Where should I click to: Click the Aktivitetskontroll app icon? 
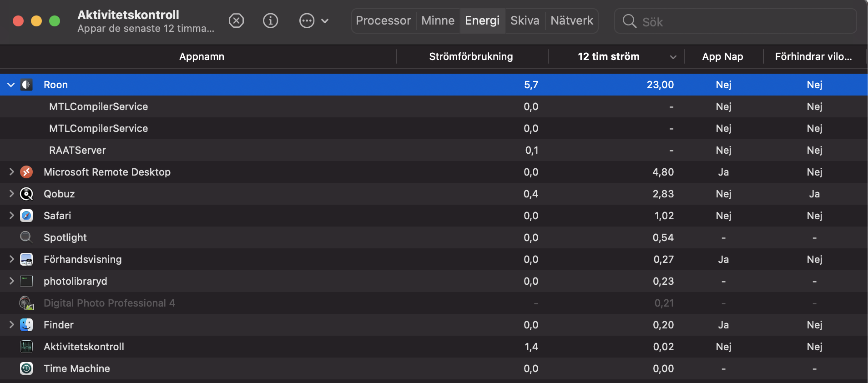tap(26, 347)
